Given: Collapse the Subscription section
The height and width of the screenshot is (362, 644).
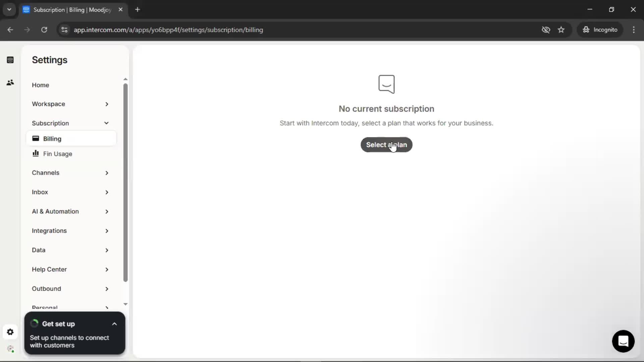Looking at the screenshot, I should [x=70, y=123].
